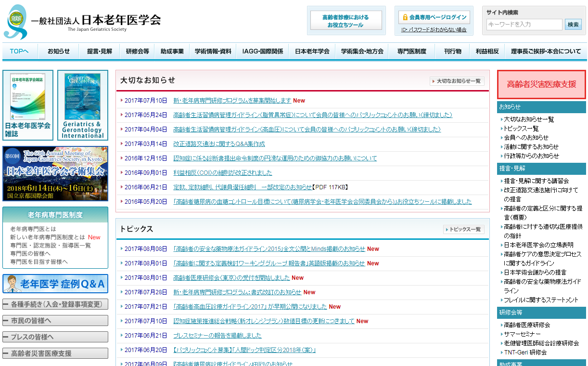588x366 pixels.
Task: Open the 専門医制度 navigation menu
Action: click(x=412, y=51)
